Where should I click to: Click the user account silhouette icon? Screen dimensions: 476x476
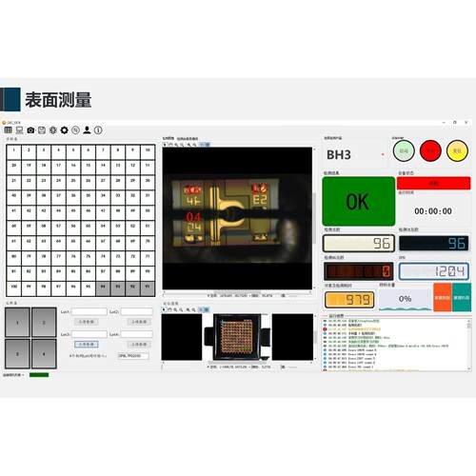[87, 130]
